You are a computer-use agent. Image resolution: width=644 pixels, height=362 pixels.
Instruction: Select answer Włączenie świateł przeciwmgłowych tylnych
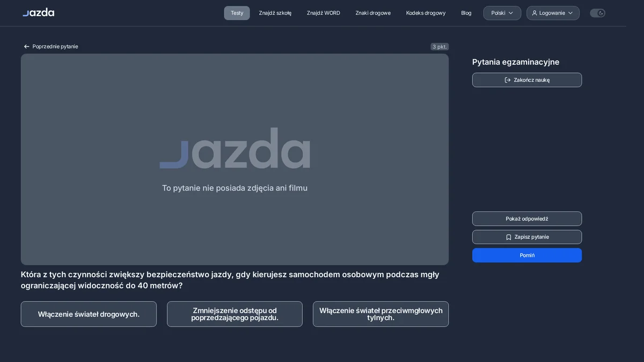pos(380,314)
